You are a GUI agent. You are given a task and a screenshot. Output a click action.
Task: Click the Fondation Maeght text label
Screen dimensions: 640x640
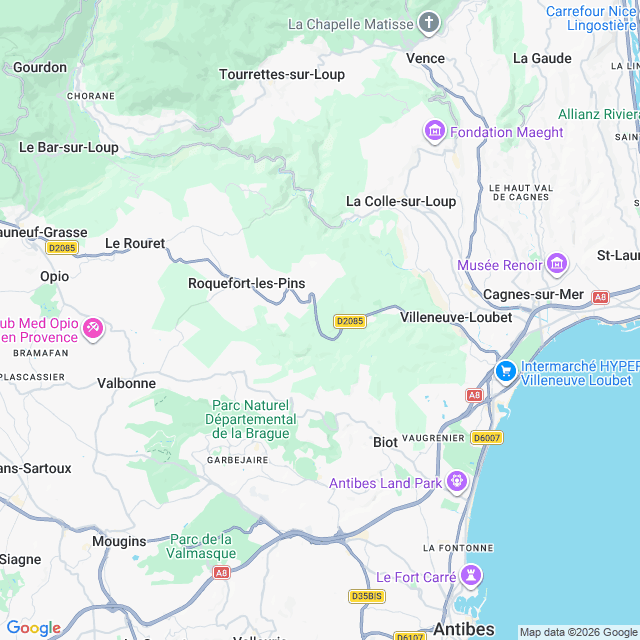(507, 132)
